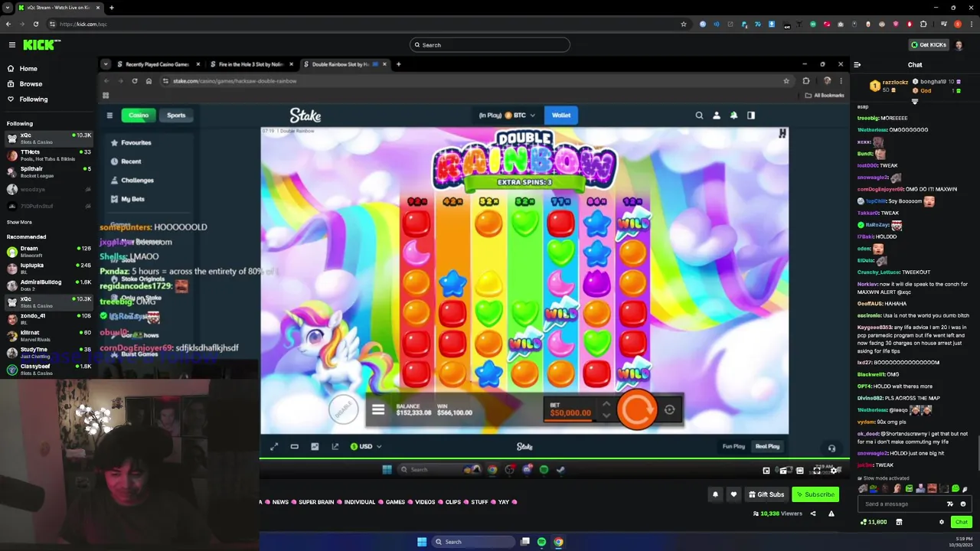Open Dream channel in Recommended list
Viewport: 980px width, 551px height.
pyautogui.click(x=47, y=252)
